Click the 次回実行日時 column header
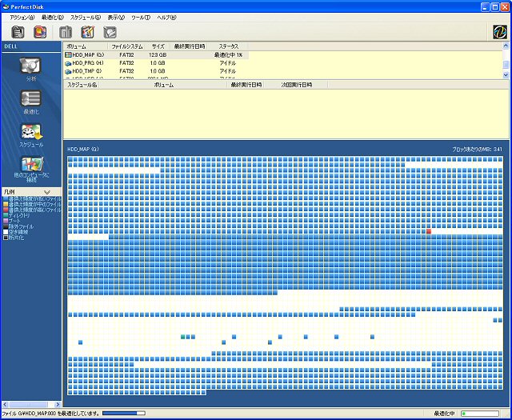Screen dimensions: 512x420 [x=296, y=85]
